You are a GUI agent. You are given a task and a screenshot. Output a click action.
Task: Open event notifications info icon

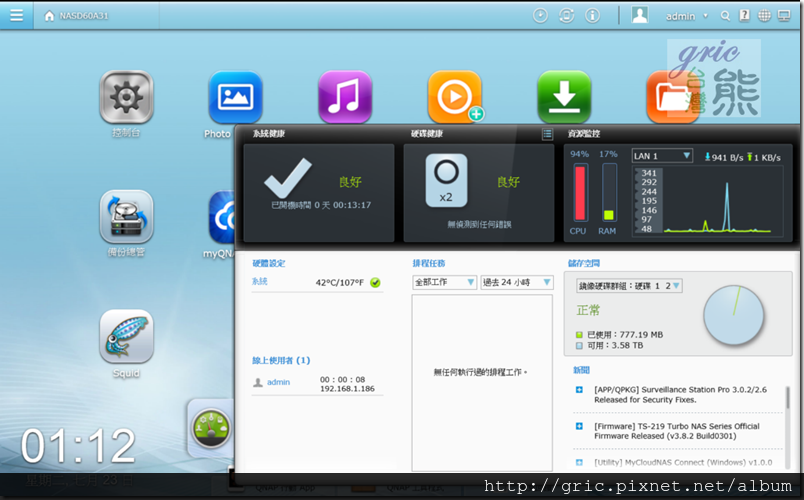[x=592, y=16]
